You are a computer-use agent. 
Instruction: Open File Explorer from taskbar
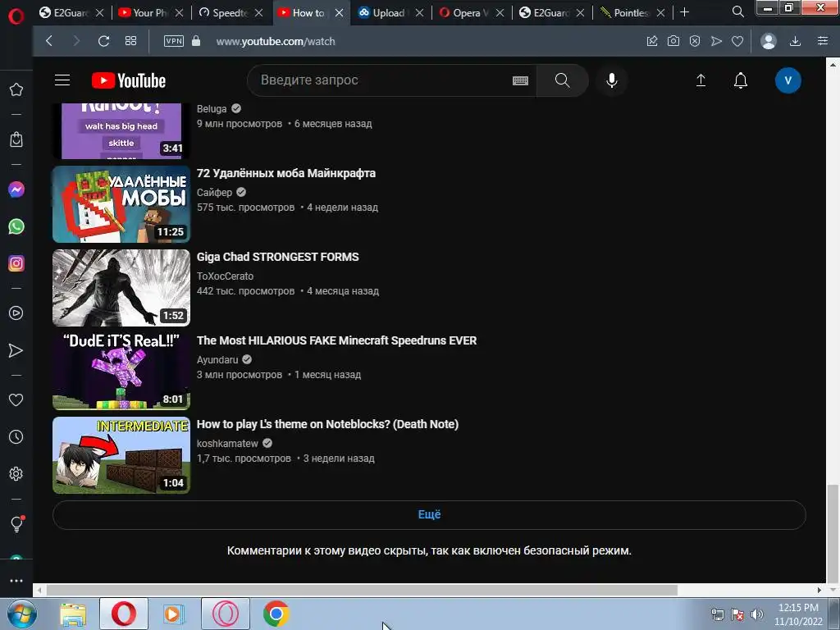(73, 614)
